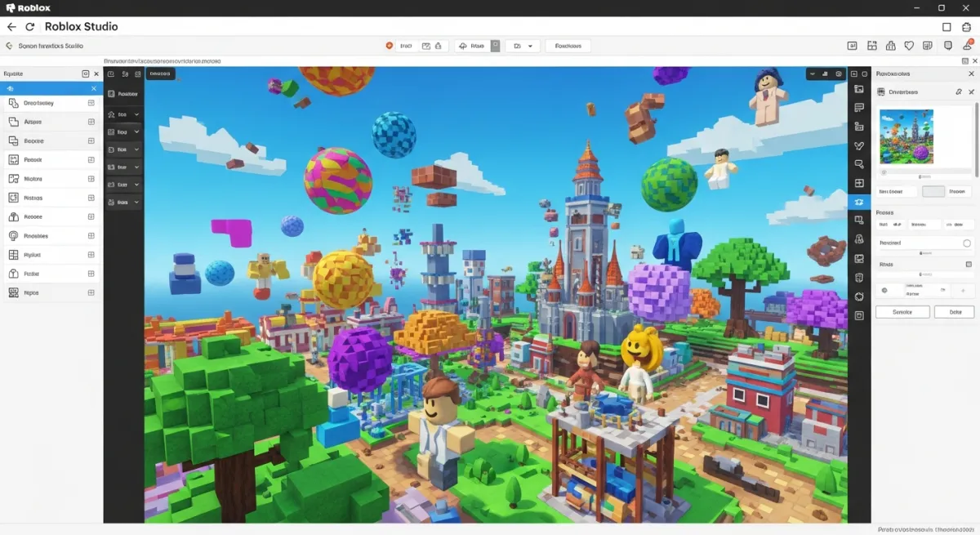Expand the third chevron dropdown in dark toolbar

coord(136,149)
